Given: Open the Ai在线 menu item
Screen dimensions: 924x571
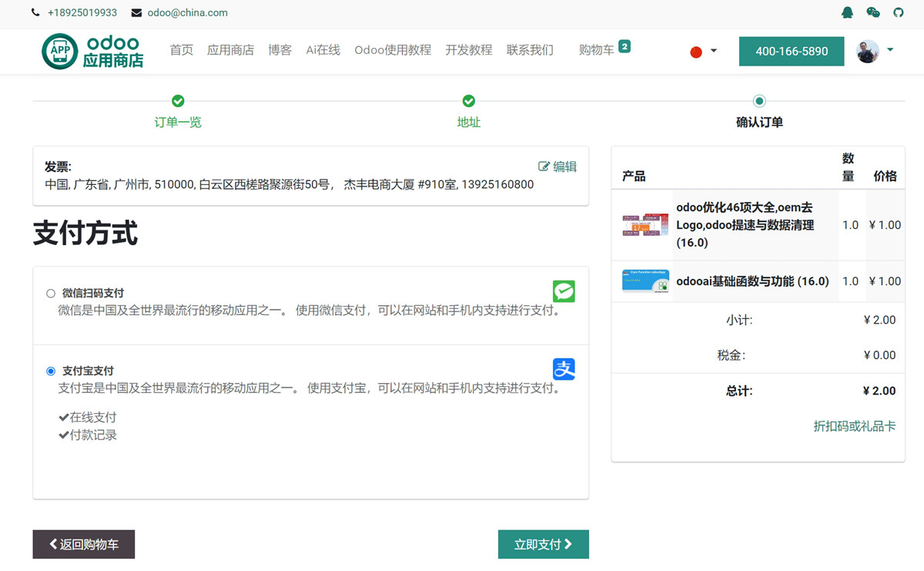Looking at the screenshot, I should 323,50.
